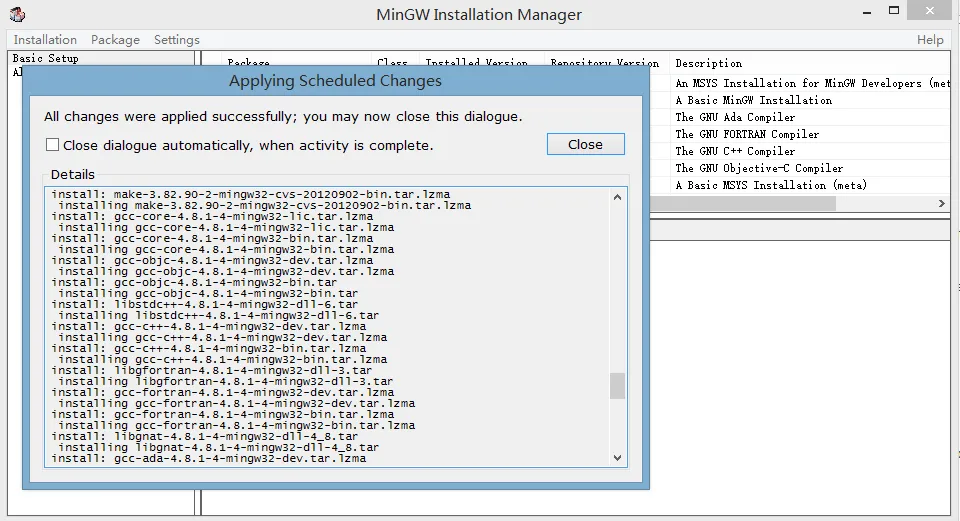Click log line 'installing gcc-c++-4.8.1-4-mingw32-dev.tar.lzma'
960x521 pixels.
coord(222,337)
